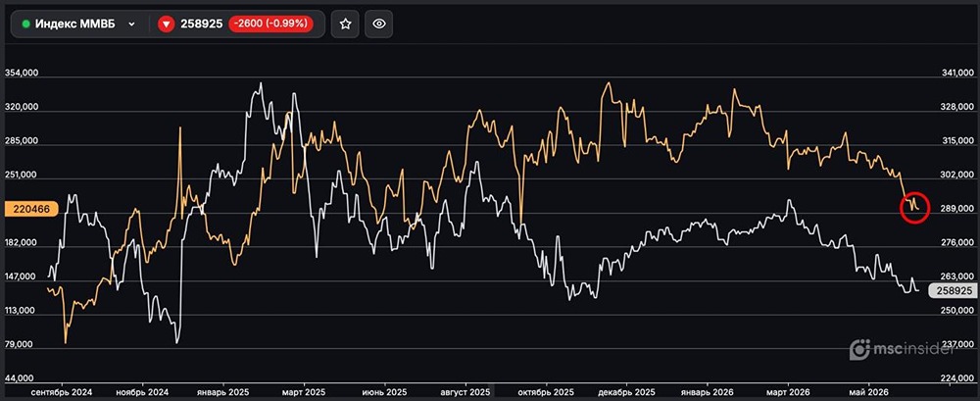The image size is (980, 401).
Task: Click the 147,000 left axis value
Action: (x=22, y=277)
